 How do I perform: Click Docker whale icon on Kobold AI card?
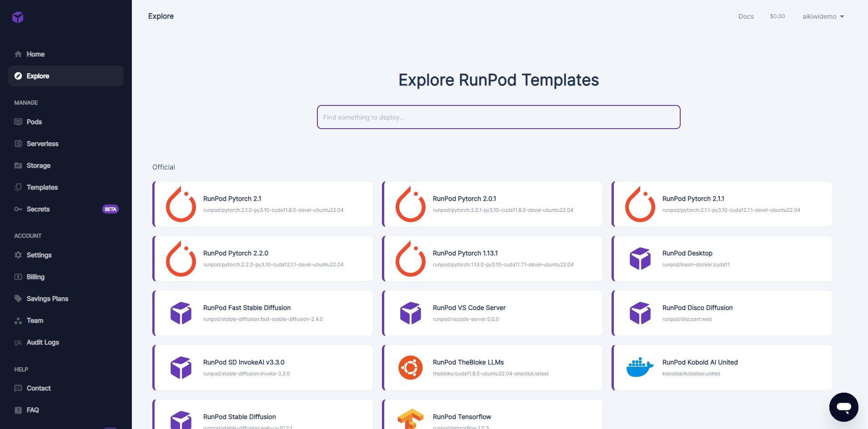point(640,367)
